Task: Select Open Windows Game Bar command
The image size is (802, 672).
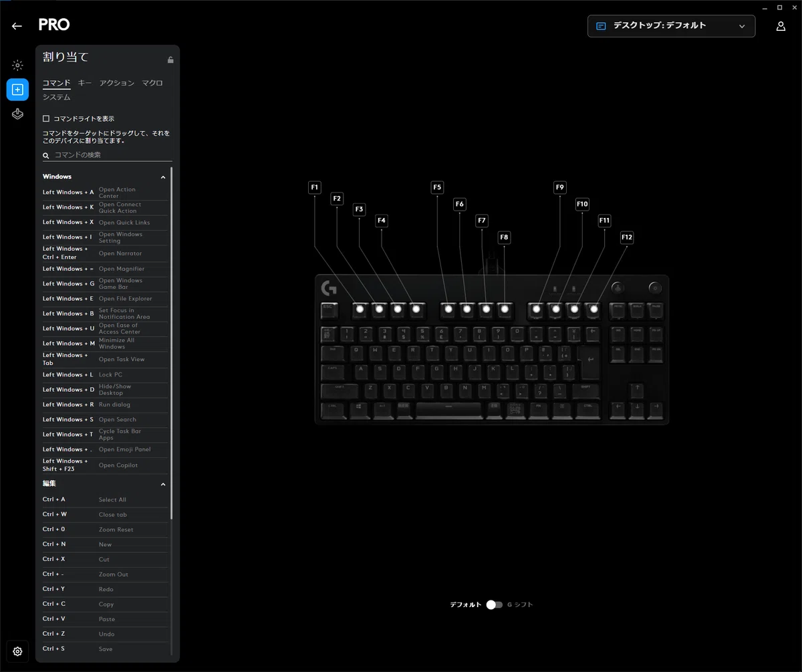Action: pyautogui.click(x=106, y=284)
